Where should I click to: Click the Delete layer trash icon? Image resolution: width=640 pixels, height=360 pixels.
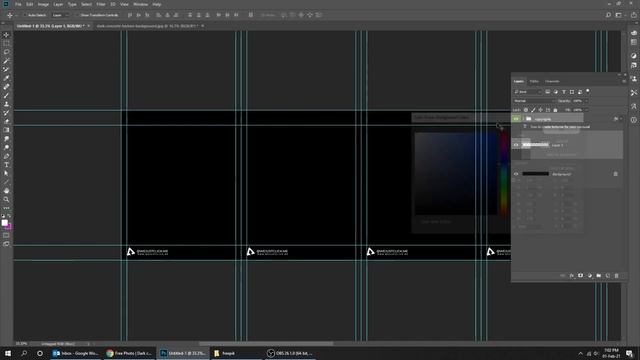click(x=616, y=276)
